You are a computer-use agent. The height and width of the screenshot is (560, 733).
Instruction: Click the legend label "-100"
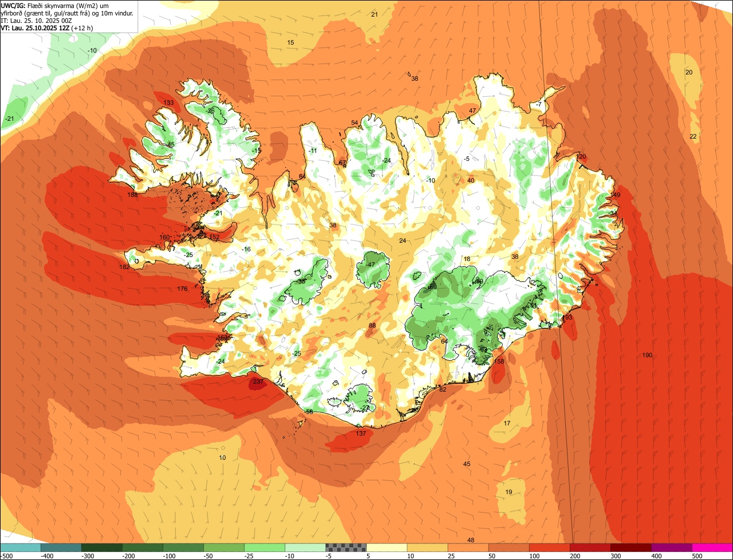(169, 556)
